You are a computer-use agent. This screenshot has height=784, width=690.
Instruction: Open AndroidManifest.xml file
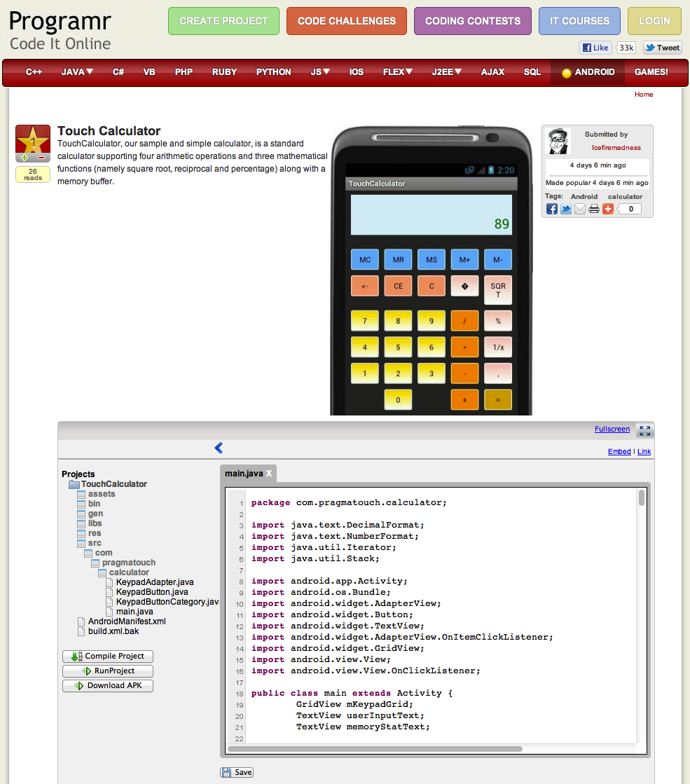click(x=122, y=621)
